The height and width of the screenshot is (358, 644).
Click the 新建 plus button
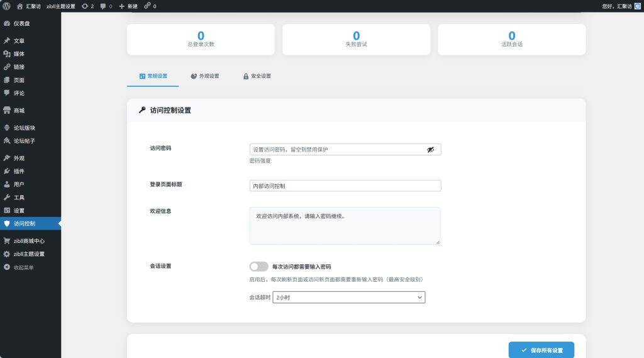(128, 6)
